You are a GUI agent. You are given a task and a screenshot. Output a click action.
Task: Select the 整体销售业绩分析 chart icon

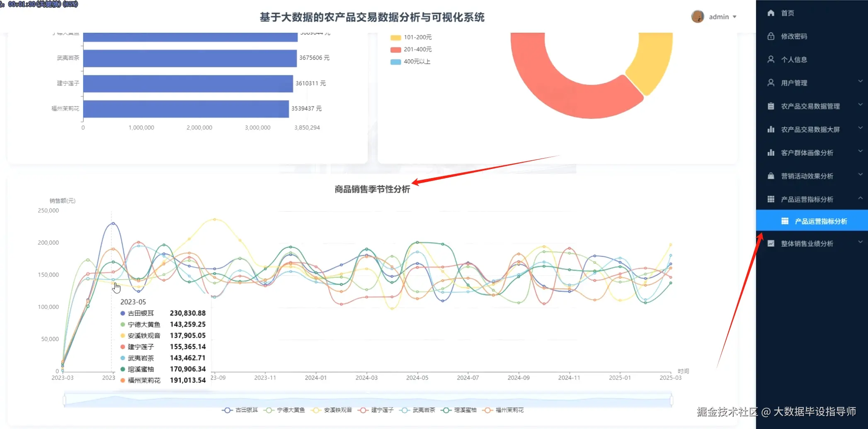[x=771, y=243]
